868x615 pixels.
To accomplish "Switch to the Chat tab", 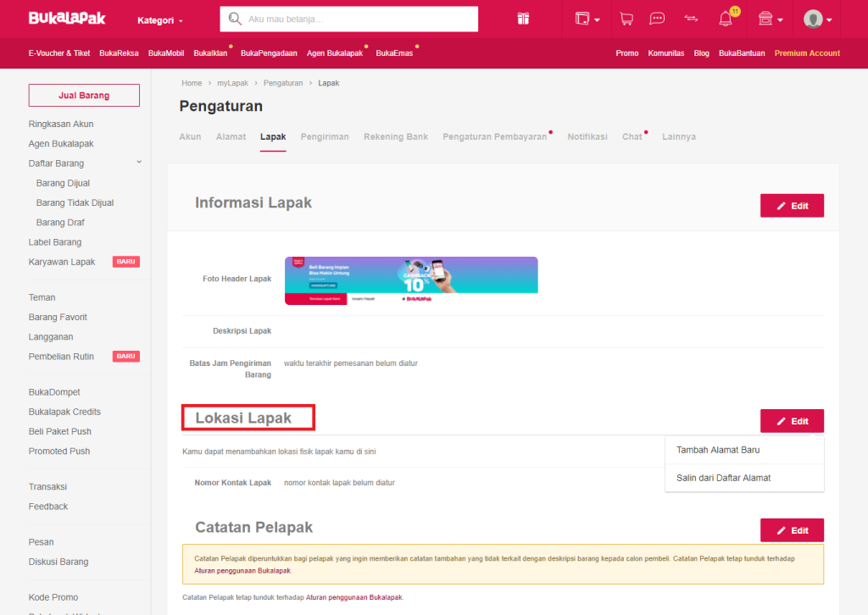I will click(632, 136).
